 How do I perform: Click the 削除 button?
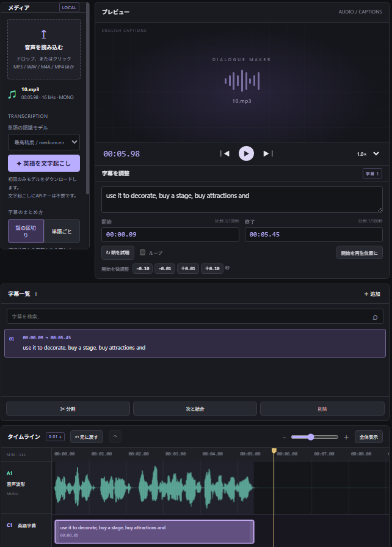point(322,409)
